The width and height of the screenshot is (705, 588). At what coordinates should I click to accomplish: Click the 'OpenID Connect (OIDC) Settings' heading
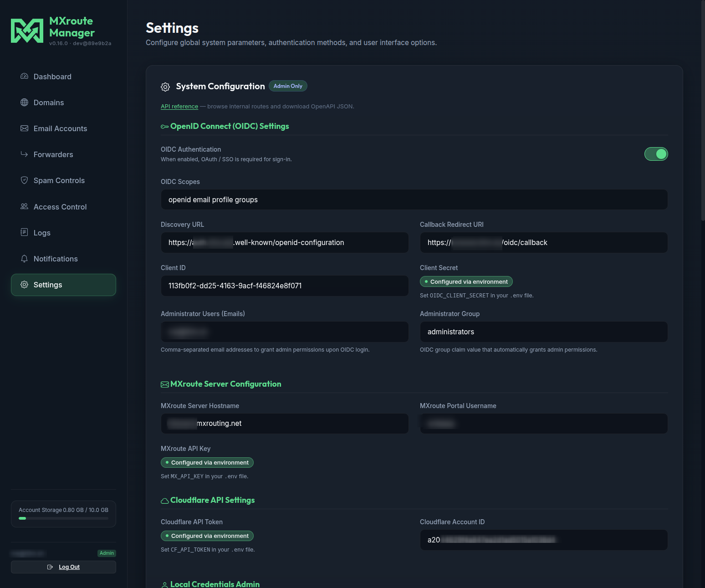[x=230, y=126]
